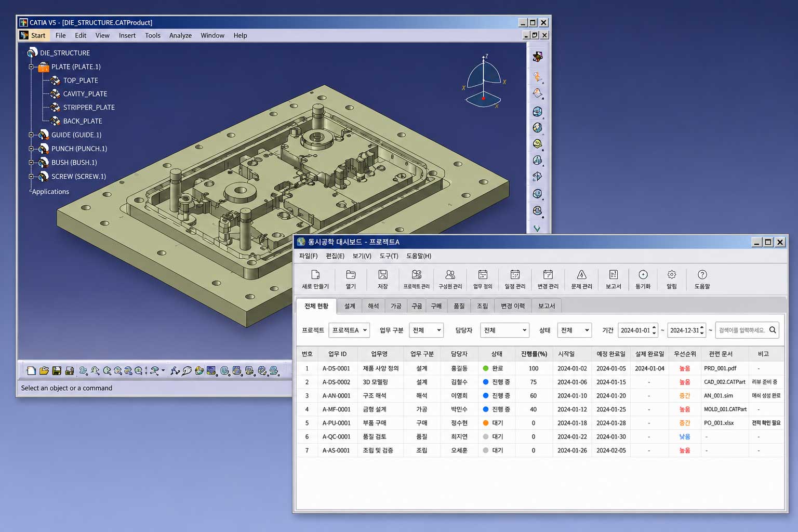This screenshot has height=532, width=798.
Task: Open the 업무 구분 filter dropdown
Action: tap(426, 330)
